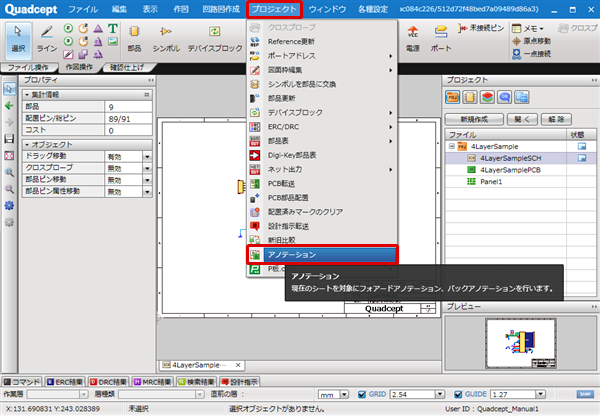This screenshot has height=416, width=600.
Task: Select 4LayerSamplePCB in project tree
Action: pyautogui.click(x=510, y=170)
